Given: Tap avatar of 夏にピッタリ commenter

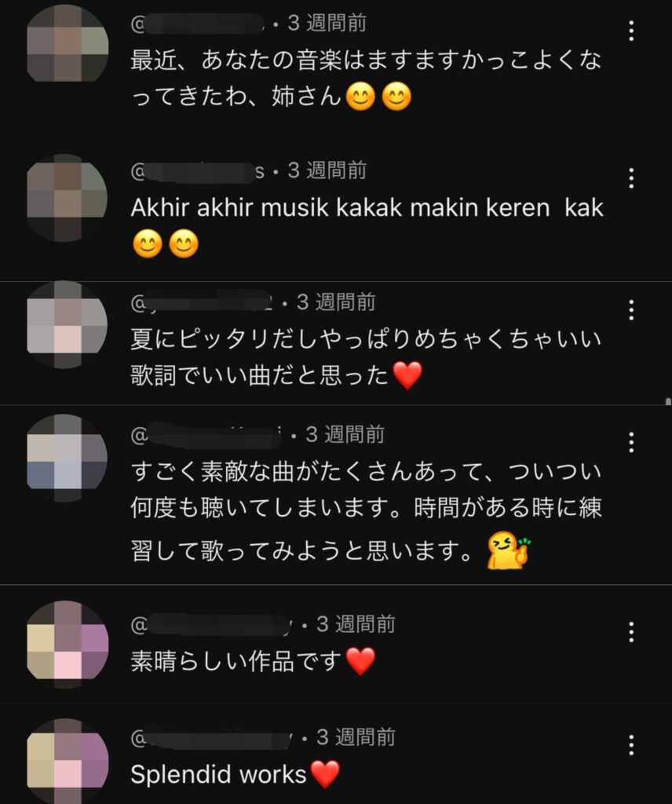Looking at the screenshot, I should click(68, 324).
